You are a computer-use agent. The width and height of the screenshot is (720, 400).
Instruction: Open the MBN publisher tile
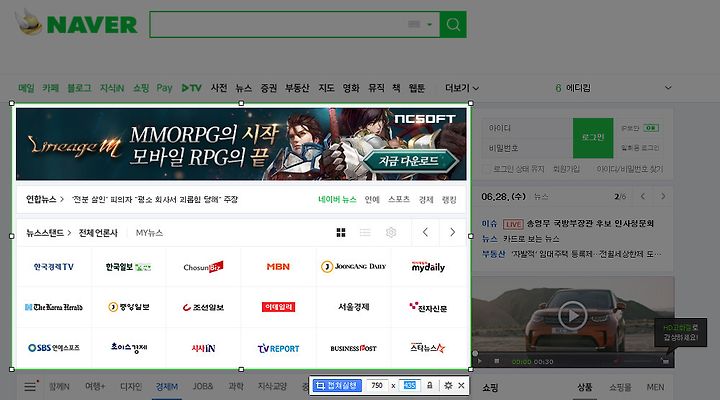pyautogui.click(x=278, y=266)
